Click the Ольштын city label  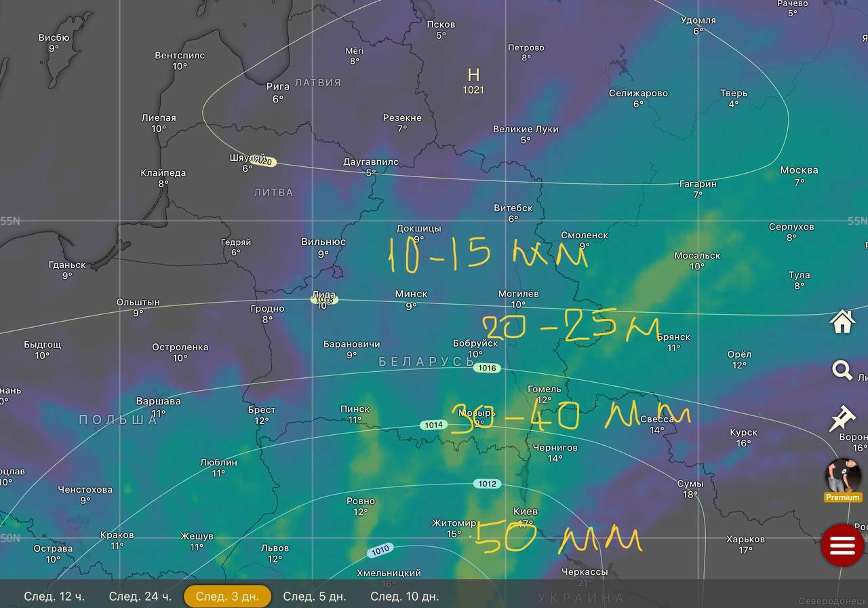tap(138, 302)
